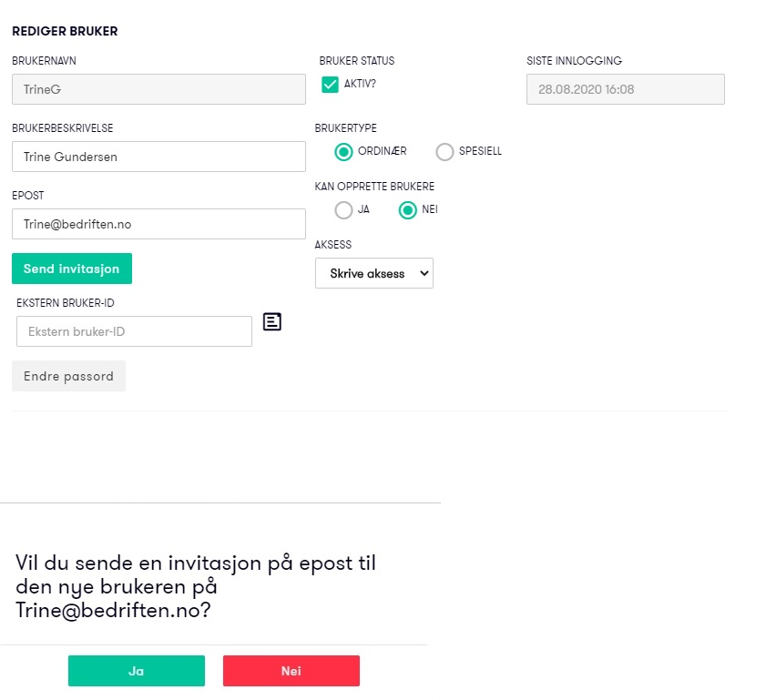The height and width of the screenshot is (700, 766).
Task: Decline invitation with the red Nei button
Action: click(x=291, y=671)
